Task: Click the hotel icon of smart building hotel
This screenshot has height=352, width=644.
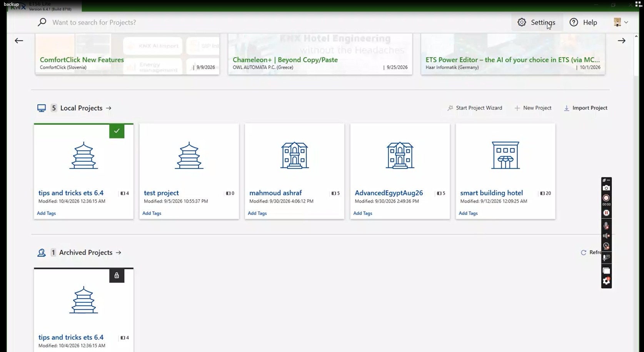Action: point(506,155)
